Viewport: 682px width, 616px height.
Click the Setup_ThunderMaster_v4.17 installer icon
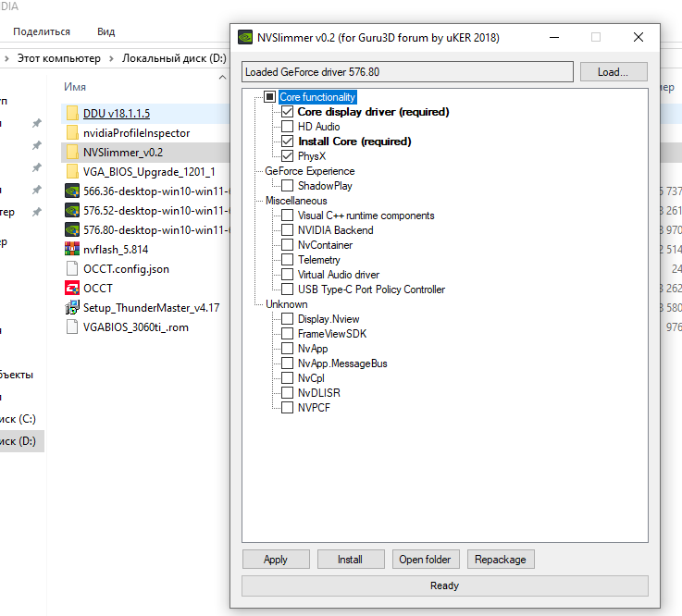pos(72,308)
